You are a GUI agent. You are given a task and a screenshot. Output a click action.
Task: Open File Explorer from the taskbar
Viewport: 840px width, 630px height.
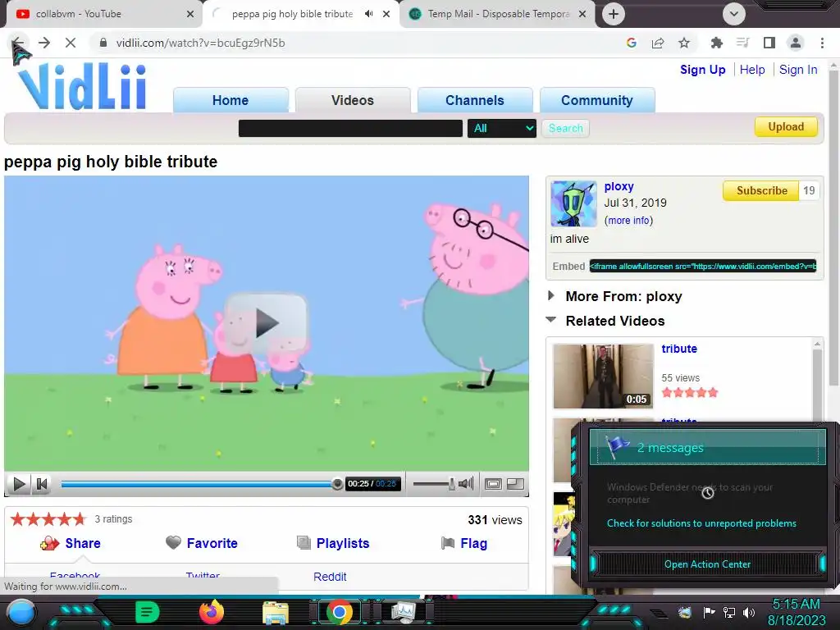(276, 613)
